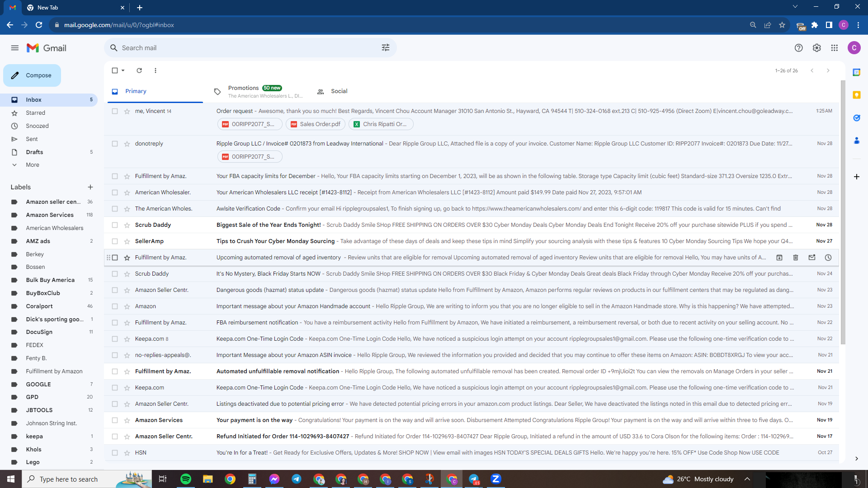Select the donotreply invoice email checkbox
868x488 pixels.
point(115,144)
